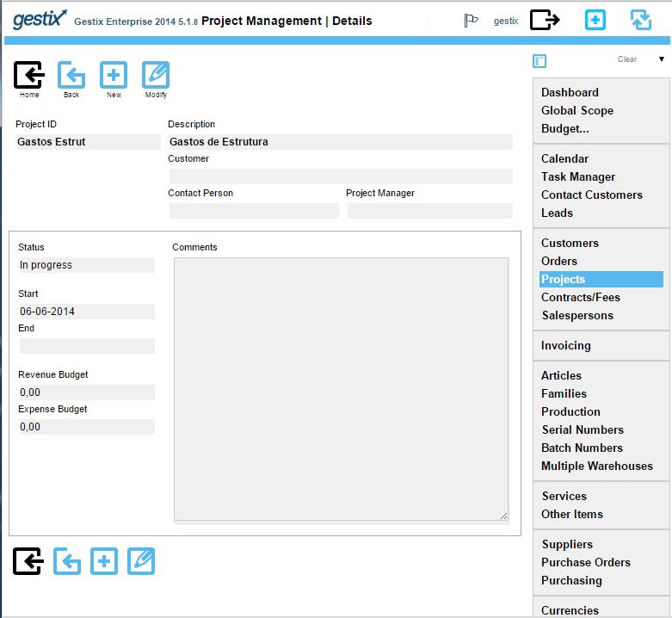Open Batch Numbers in the sidebar

pos(582,448)
